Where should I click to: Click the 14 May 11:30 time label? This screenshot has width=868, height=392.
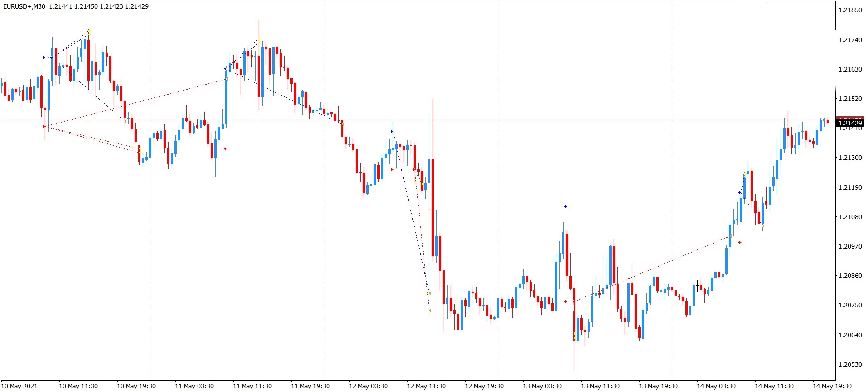click(774, 386)
